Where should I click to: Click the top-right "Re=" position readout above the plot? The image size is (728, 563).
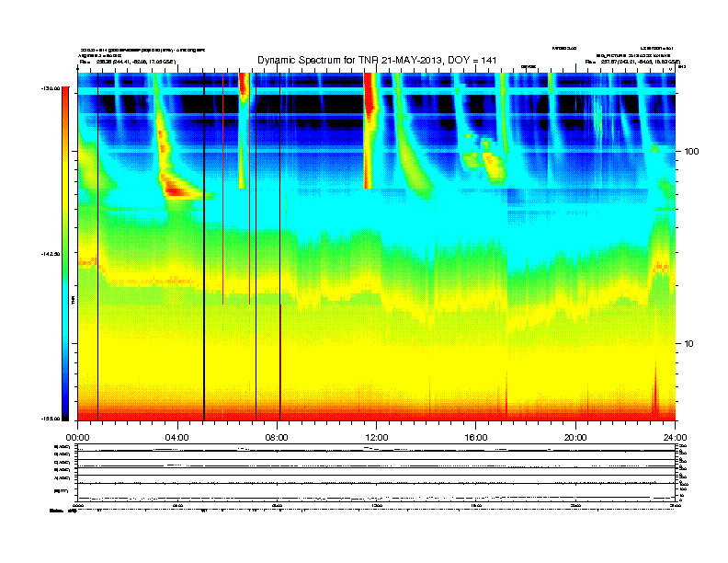pos(632,62)
